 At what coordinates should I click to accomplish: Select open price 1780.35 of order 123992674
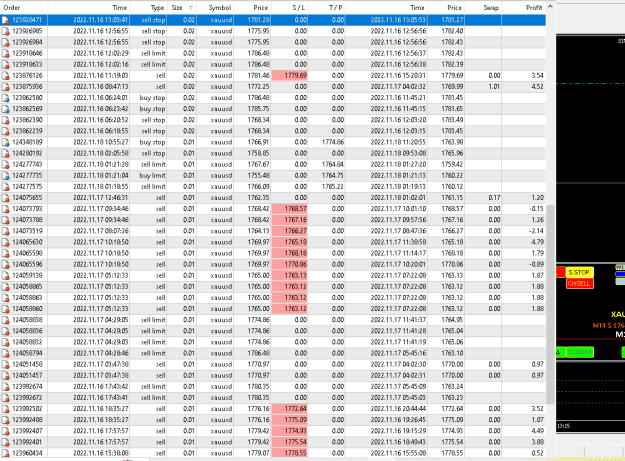click(x=258, y=386)
